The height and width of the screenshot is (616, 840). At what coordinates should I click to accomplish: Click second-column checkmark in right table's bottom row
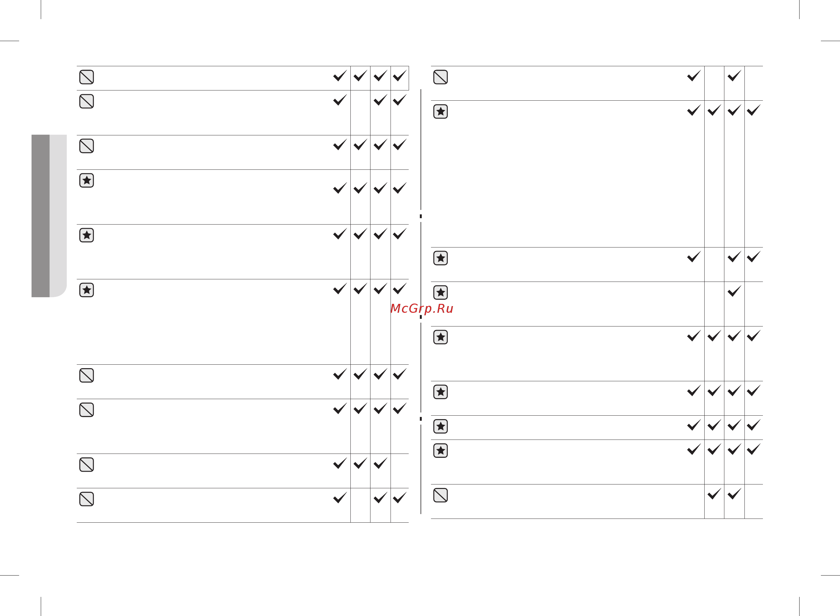pos(714,494)
